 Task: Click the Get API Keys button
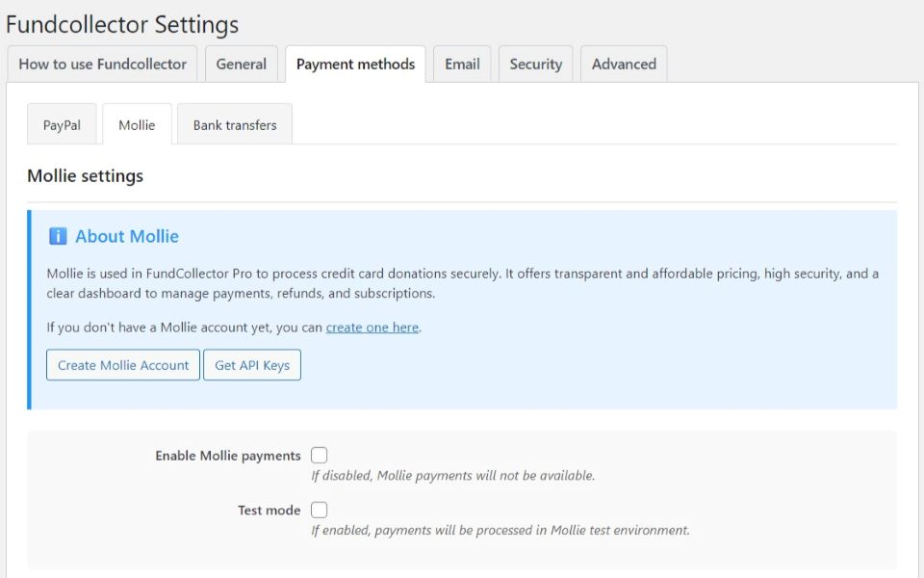(x=252, y=365)
